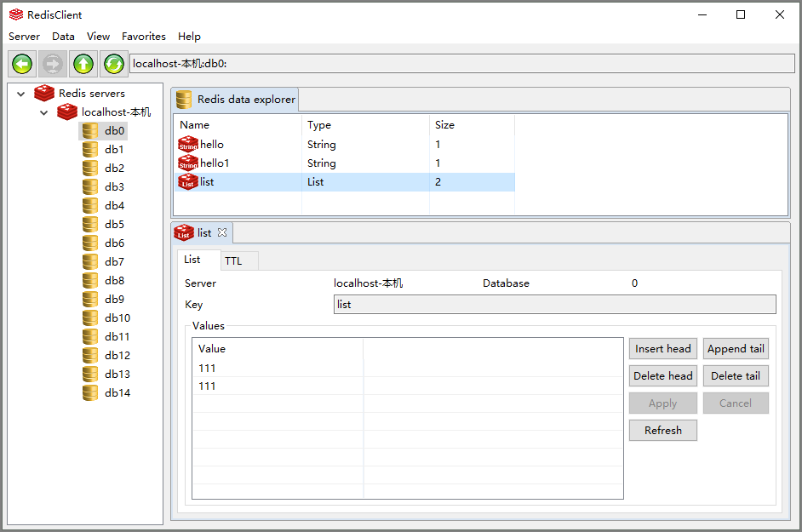Select the Redis data explorer tab
The width and height of the screenshot is (802, 532).
235,100
